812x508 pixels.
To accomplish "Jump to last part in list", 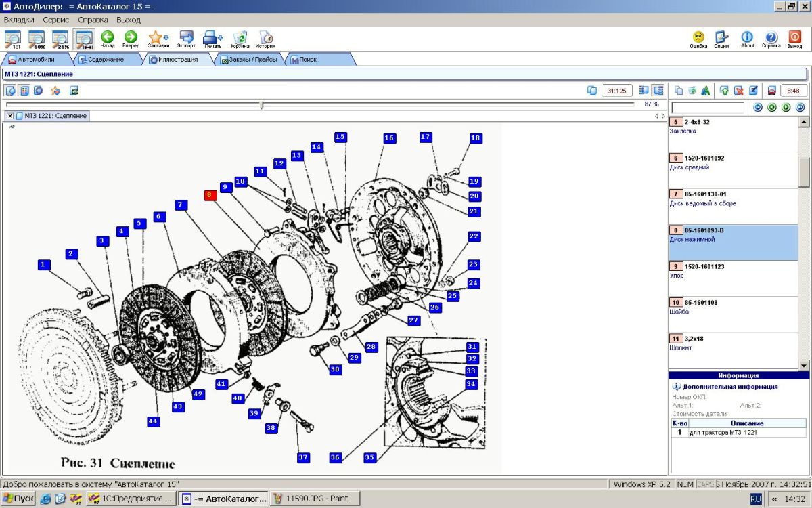I will click(x=800, y=107).
